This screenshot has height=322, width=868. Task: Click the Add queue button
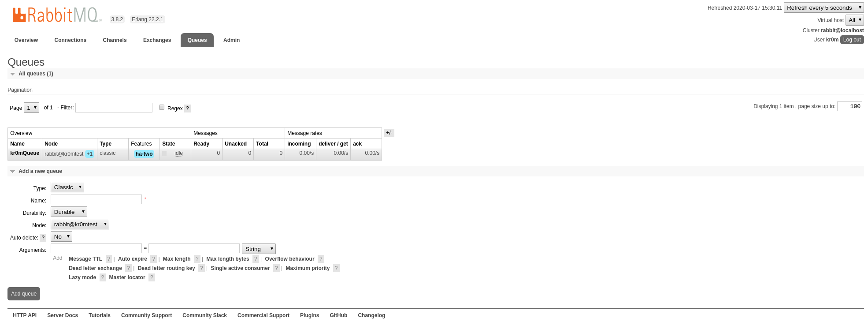click(x=24, y=294)
